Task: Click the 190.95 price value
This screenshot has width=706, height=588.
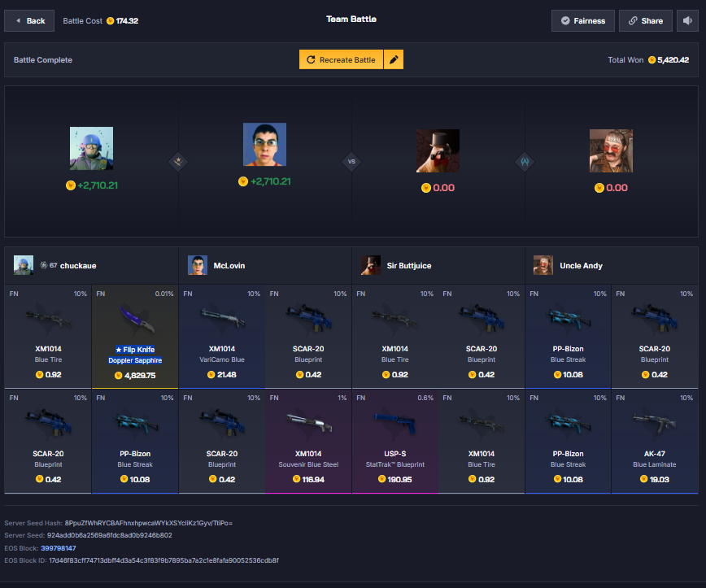Action: tap(399, 480)
